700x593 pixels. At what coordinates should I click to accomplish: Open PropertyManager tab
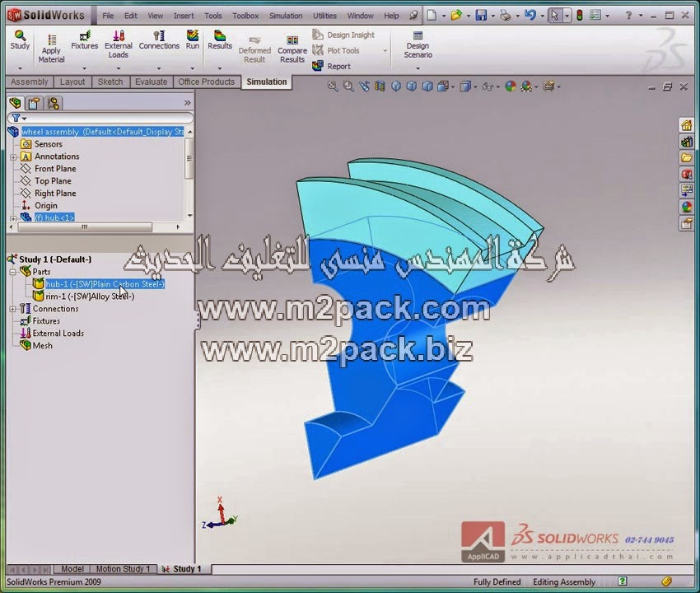click(34, 103)
